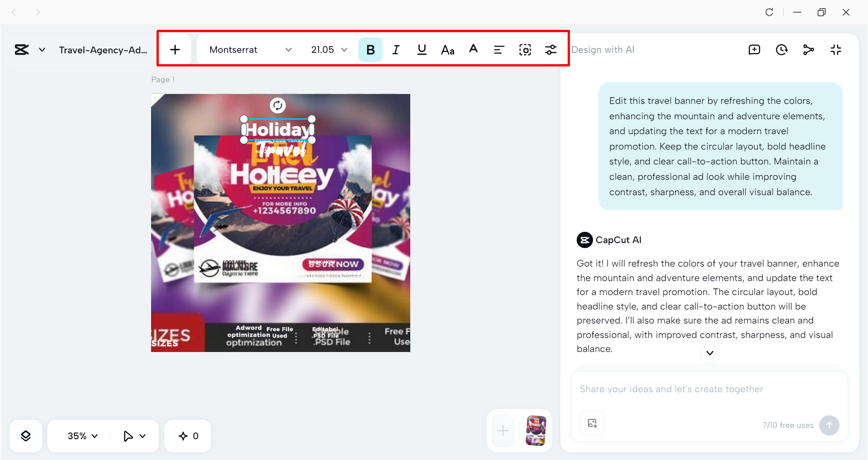Collapse the Design with AI panel

pos(836,50)
